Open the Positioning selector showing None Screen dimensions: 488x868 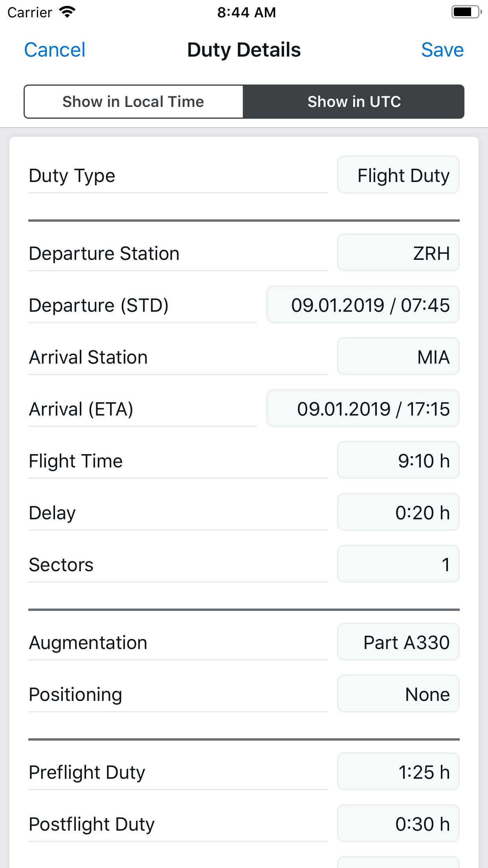click(x=398, y=694)
